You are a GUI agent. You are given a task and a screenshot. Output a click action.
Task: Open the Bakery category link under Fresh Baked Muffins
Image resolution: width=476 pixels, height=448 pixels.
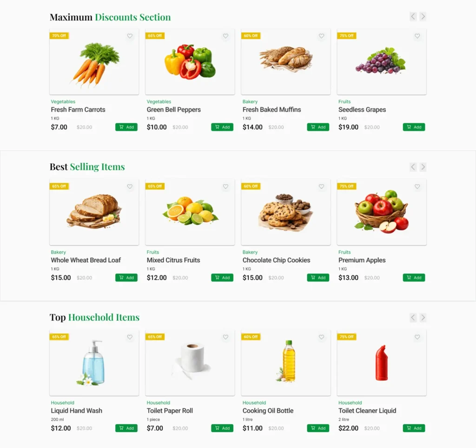[250, 101]
